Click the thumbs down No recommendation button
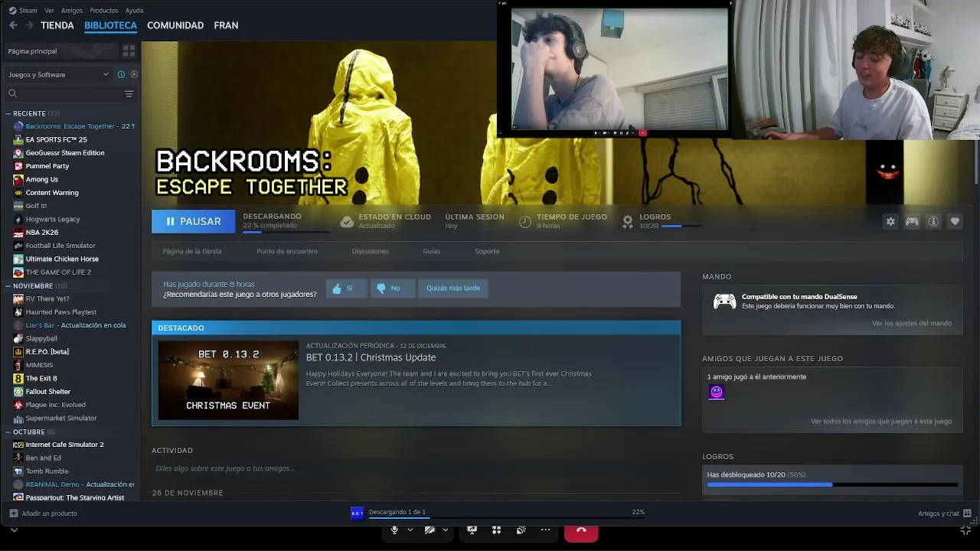The width and height of the screenshot is (980, 551). tap(392, 288)
